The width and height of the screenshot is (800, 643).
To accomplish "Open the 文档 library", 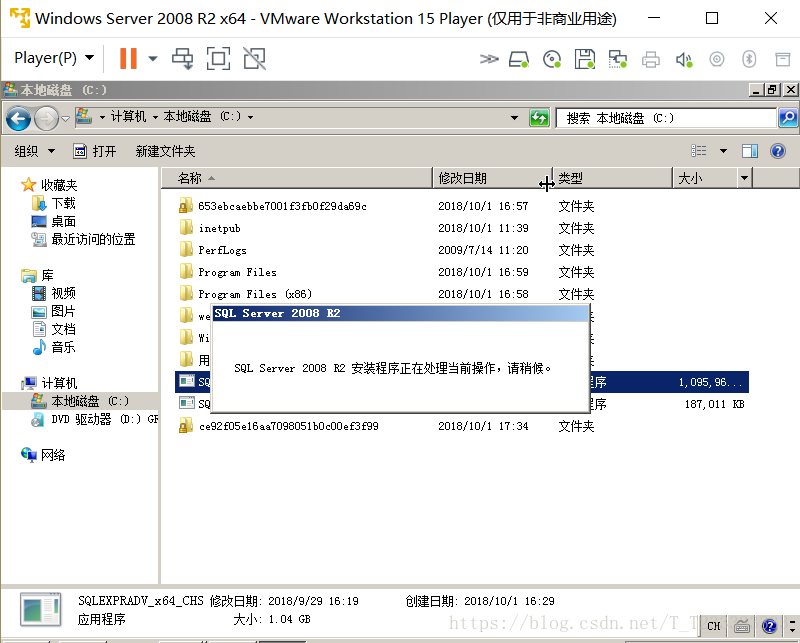I will tap(54, 329).
